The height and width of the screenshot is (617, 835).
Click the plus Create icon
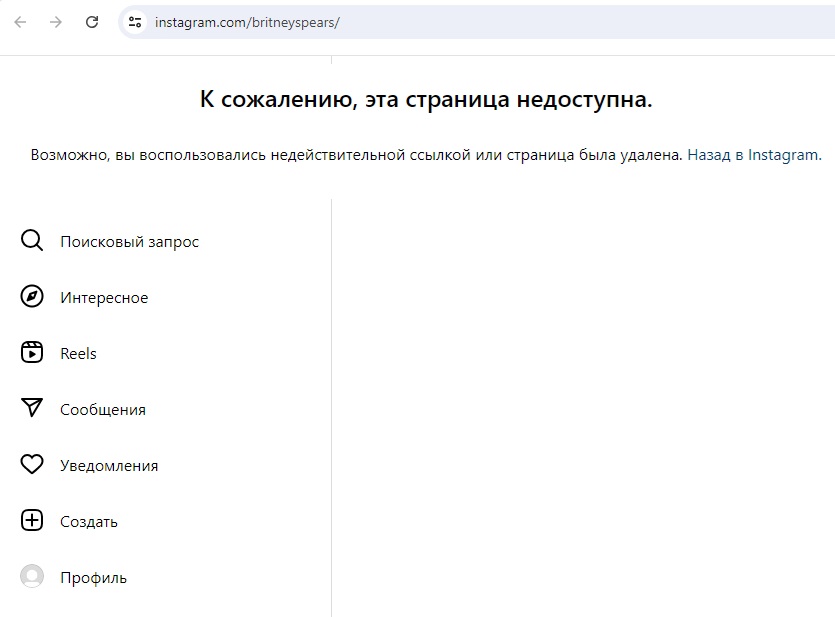(32, 521)
